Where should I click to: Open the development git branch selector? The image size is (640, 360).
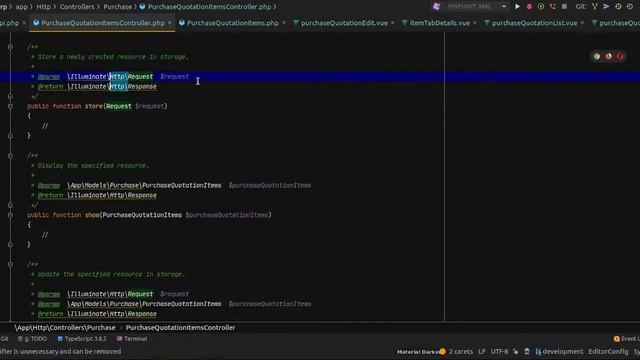pyautogui.click(x=559, y=352)
